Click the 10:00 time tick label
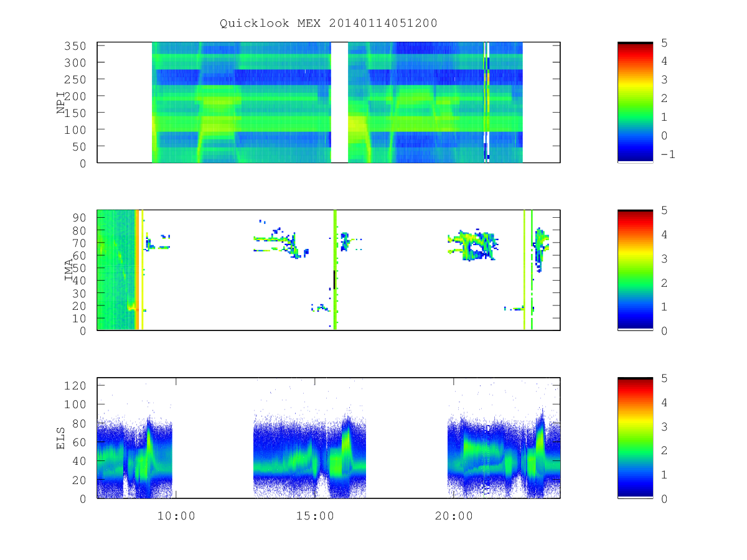Image resolution: width=747 pixels, height=560 pixels. tap(176, 516)
